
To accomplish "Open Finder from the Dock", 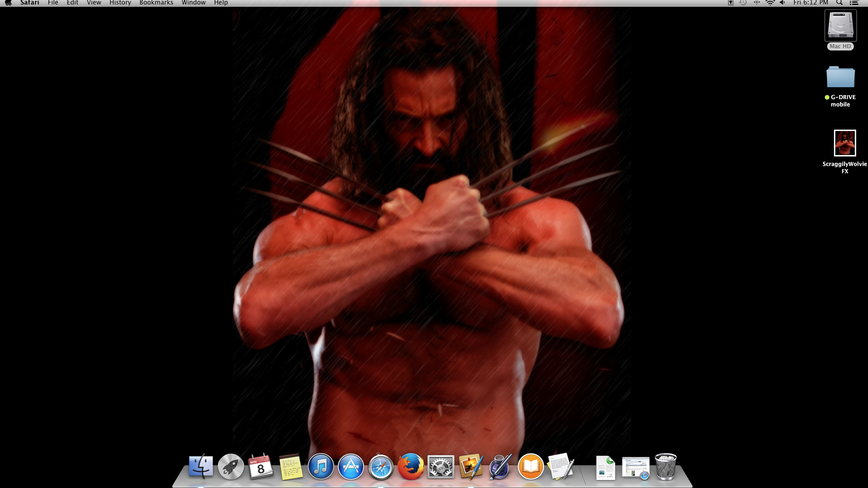I will coord(200,466).
